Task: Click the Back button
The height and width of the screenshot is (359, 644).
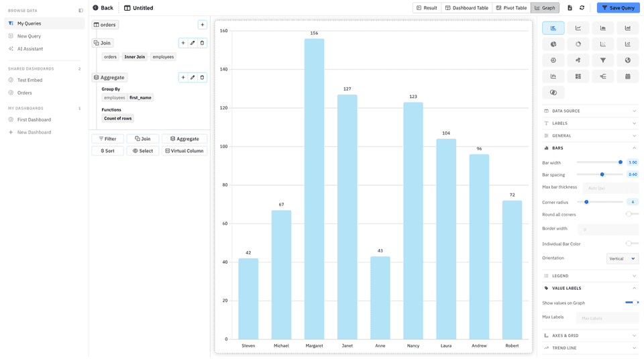Action: tap(103, 8)
